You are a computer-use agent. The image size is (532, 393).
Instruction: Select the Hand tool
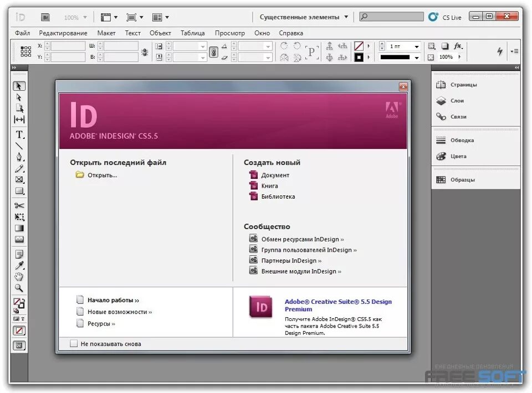(19, 277)
